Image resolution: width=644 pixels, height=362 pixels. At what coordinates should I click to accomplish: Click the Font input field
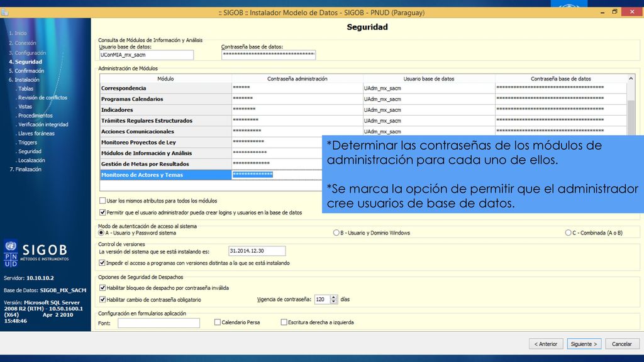pos(158,323)
